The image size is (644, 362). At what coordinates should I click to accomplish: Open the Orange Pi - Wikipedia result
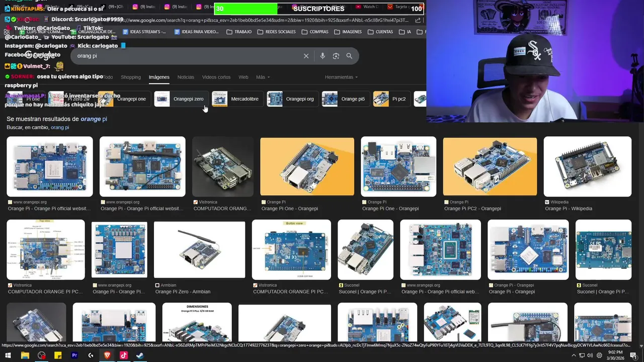pos(569,208)
